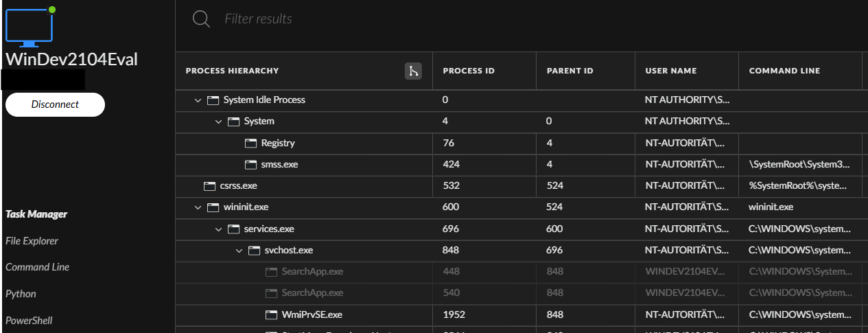Collapse the System Idle Process node

(x=198, y=100)
